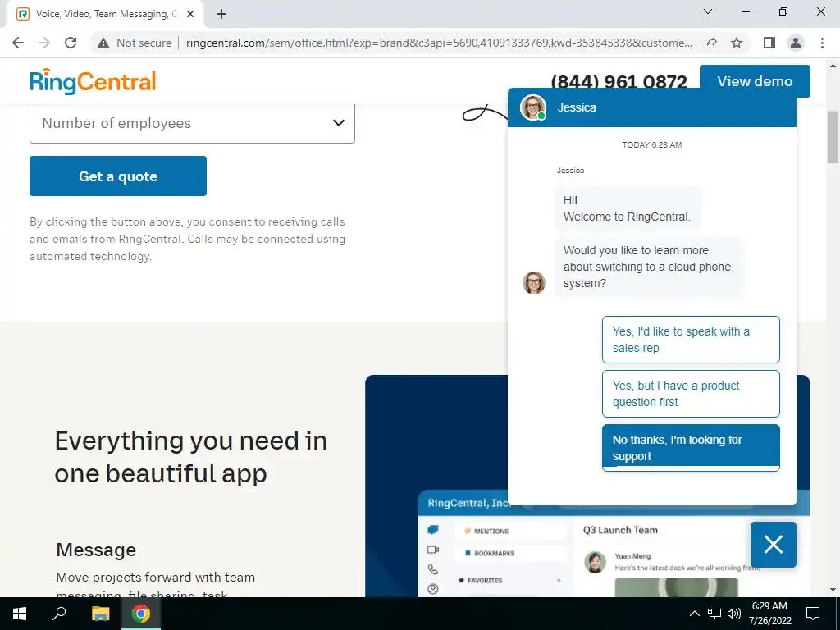Screen dimensions: 840x630
Task: Click the page vertical scrollbar thumb
Action: (833, 137)
